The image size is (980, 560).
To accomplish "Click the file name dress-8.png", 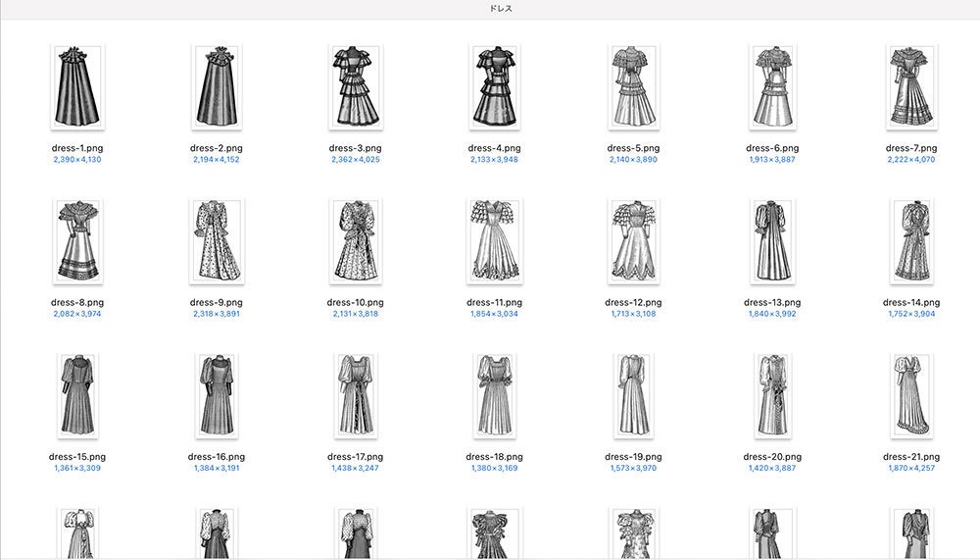I will pyautogui.click(x=77, y=302).
